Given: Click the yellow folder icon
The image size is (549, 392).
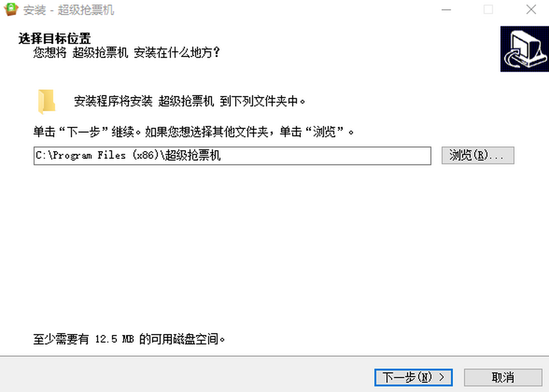Looking at the screenshot, I should tap(47, 101).
